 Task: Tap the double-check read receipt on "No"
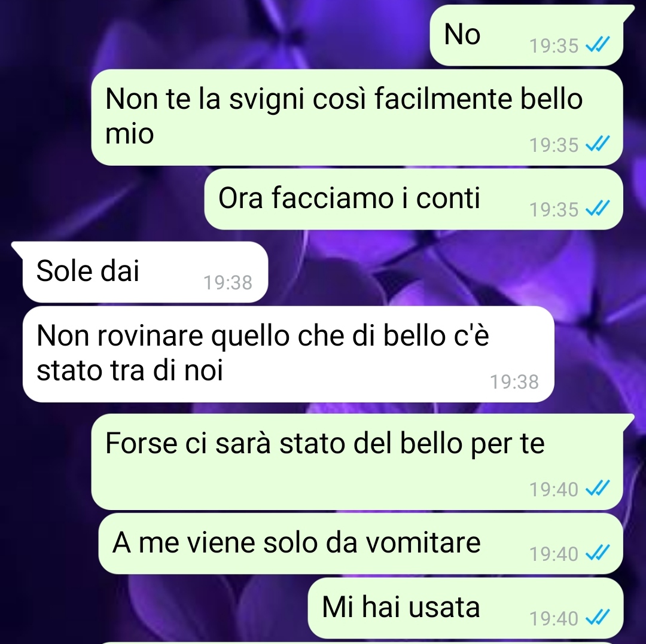tap(598, 44)
